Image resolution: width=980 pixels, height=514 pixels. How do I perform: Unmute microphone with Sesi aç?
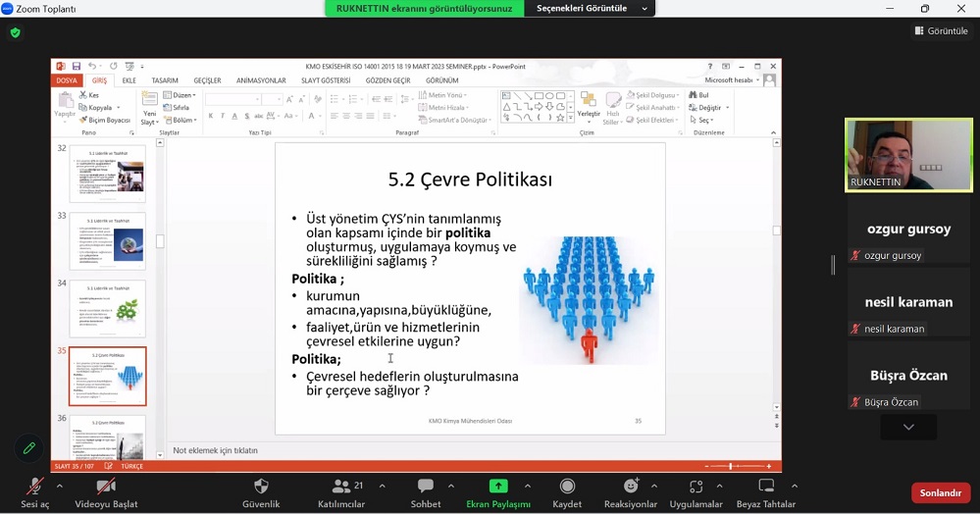coord(35,487)
